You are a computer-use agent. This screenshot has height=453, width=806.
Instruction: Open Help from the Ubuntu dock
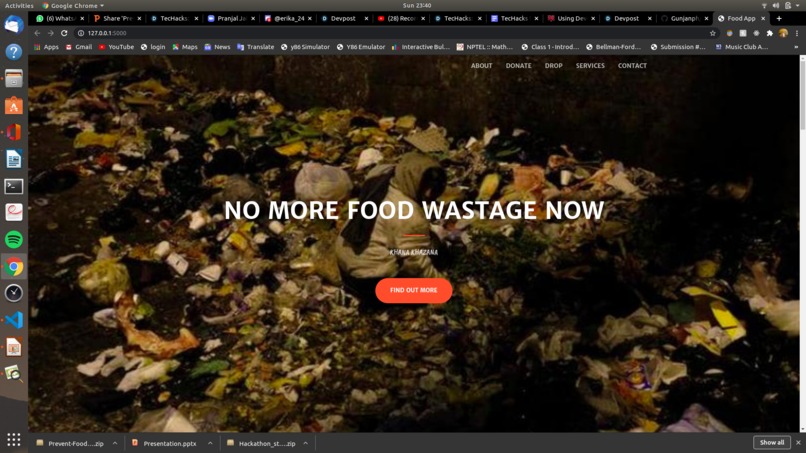[x=13, y=52]
